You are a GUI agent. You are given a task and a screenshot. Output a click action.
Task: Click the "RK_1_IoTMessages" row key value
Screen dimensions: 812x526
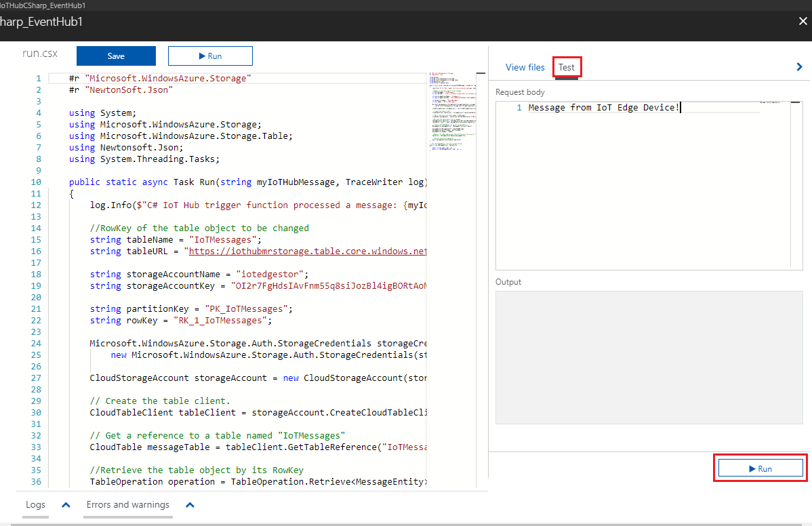pos(220,321)
